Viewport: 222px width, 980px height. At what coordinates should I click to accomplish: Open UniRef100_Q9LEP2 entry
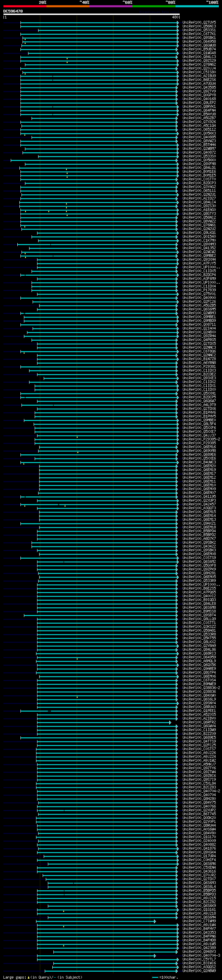(199, 103)
